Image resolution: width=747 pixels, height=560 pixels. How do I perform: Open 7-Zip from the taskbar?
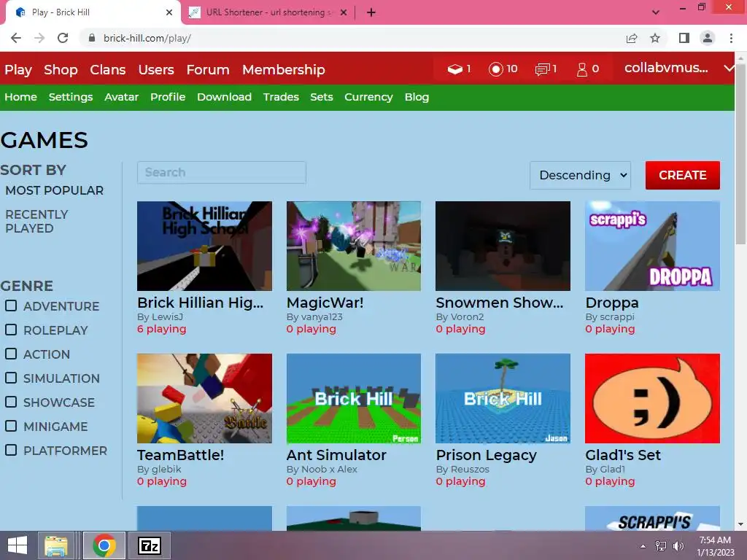[x=149, y=545]
